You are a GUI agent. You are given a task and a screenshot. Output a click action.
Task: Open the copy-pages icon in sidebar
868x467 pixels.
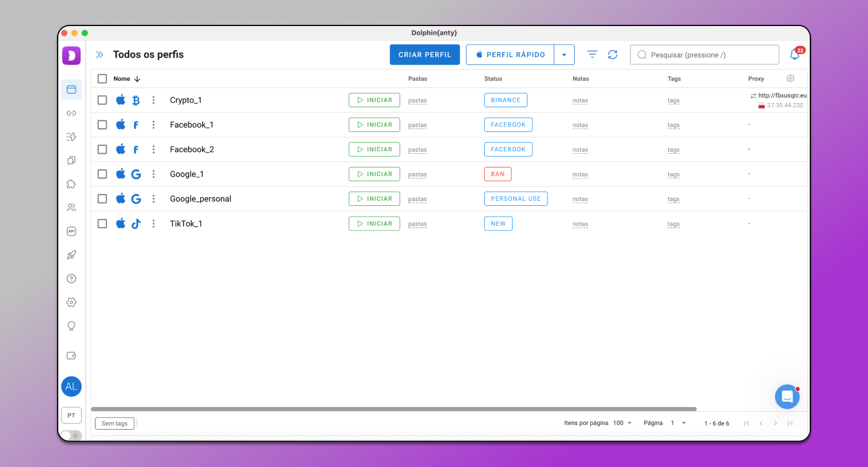point(71,160)
